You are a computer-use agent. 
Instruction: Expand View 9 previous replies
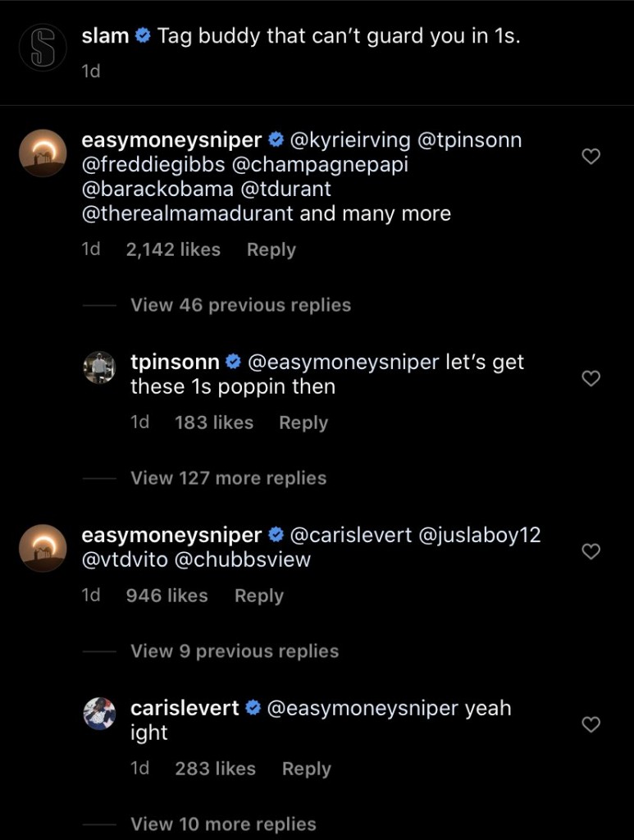tap(234, 651)
